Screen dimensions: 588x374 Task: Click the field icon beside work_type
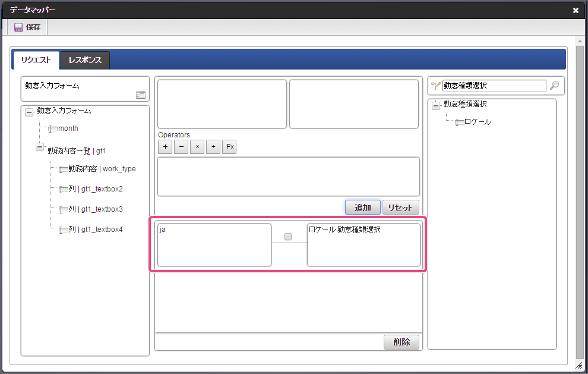[63, 169]
